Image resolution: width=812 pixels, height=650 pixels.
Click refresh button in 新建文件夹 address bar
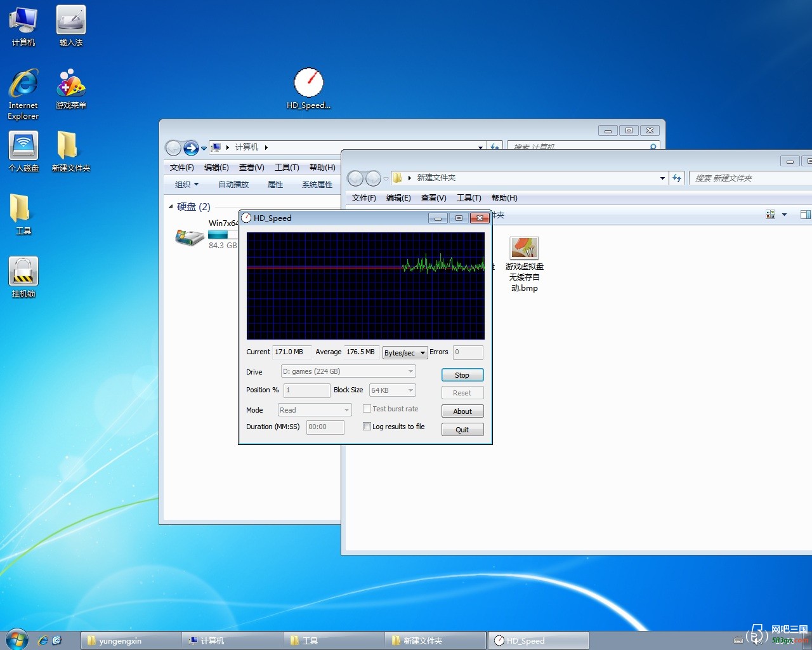(677, 178)
